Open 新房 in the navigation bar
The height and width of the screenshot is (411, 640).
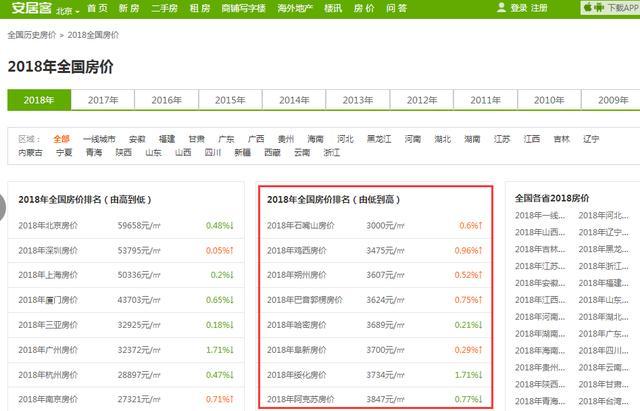[129, 8]
